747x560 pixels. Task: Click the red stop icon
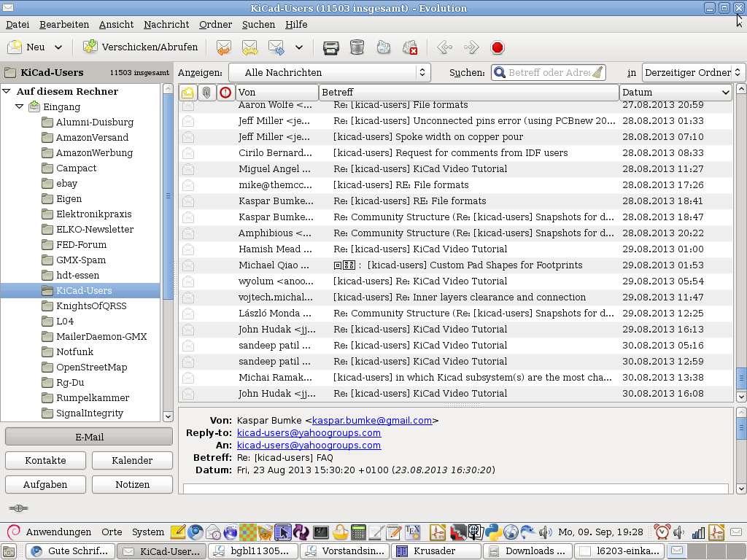[x=498, y=47]
